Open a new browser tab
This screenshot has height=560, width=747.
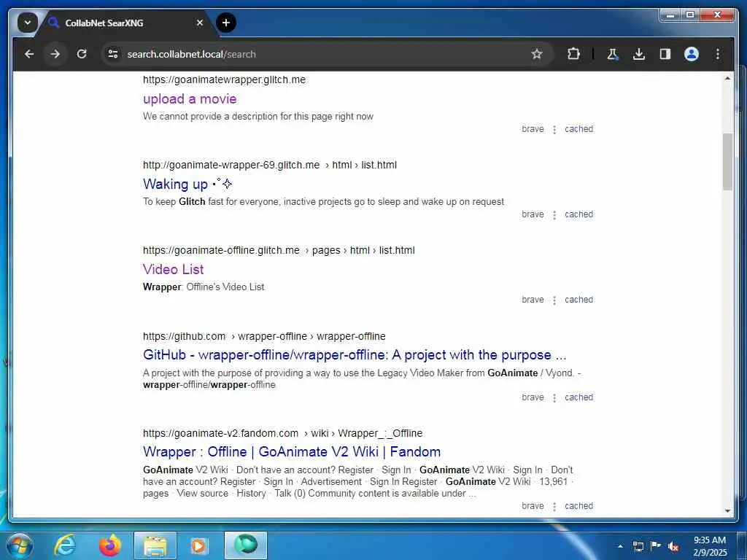[226, 23]
